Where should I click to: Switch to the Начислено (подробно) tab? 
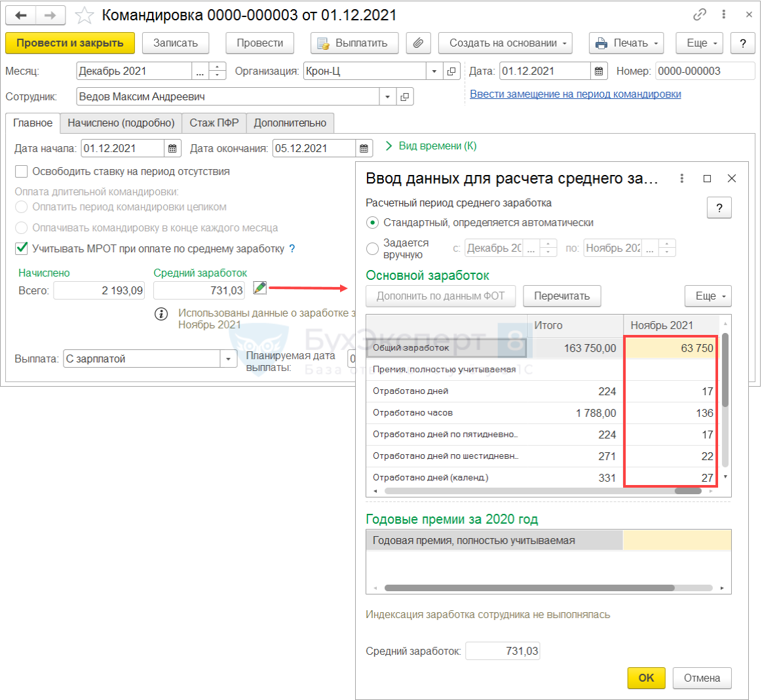tap(121, 123)
